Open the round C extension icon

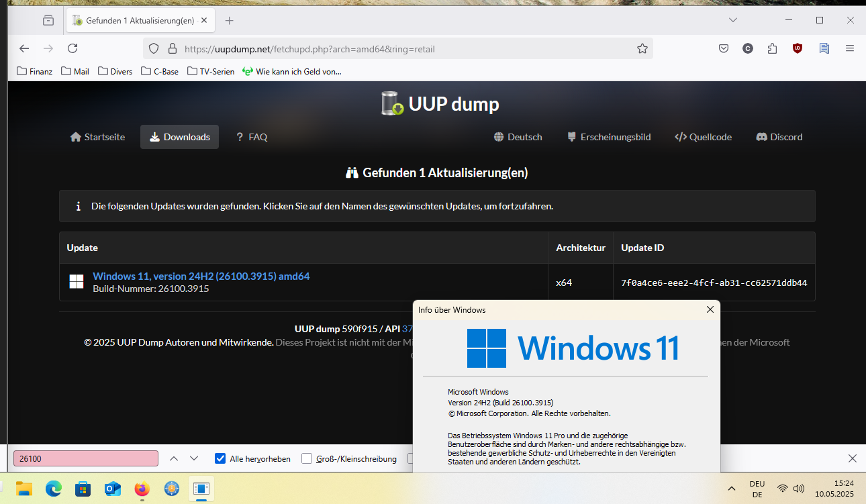[748, 48]
